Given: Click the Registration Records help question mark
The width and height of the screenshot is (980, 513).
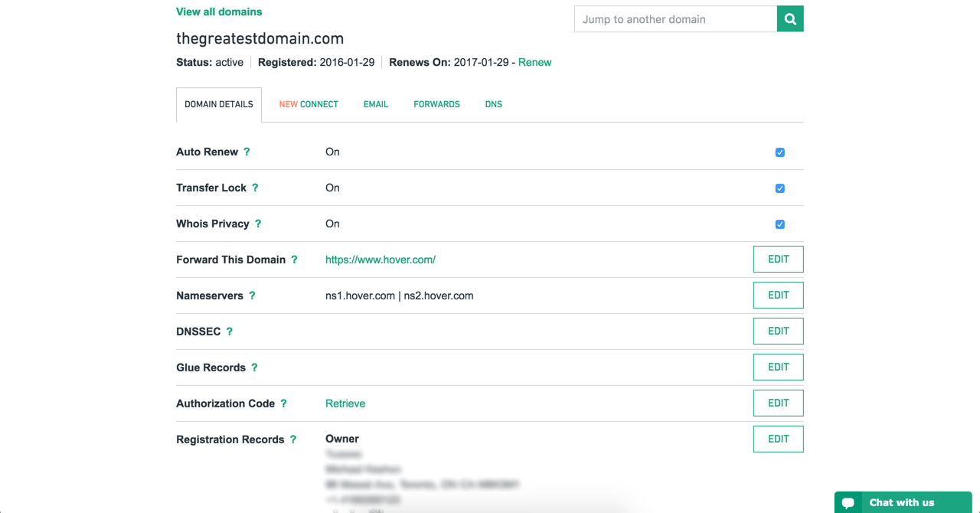Looking at the screenshot, I should click(292, 439).
